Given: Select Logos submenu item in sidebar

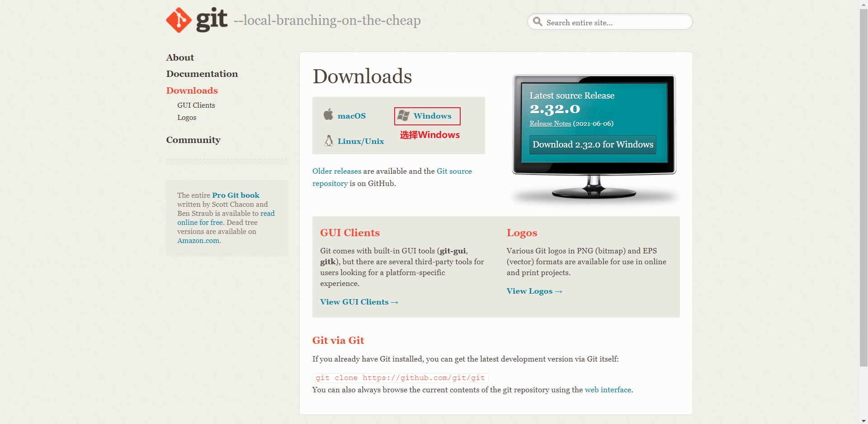Looking at the screenshot, I should [187, 118].
